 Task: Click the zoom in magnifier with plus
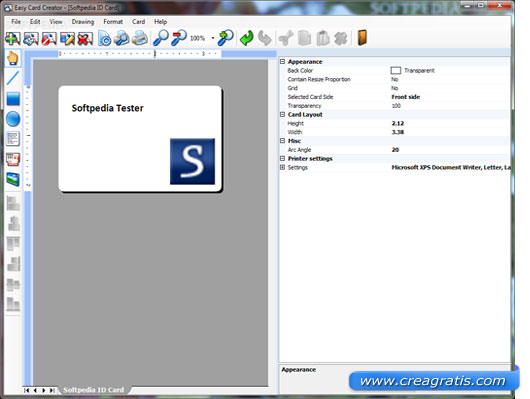225,38
